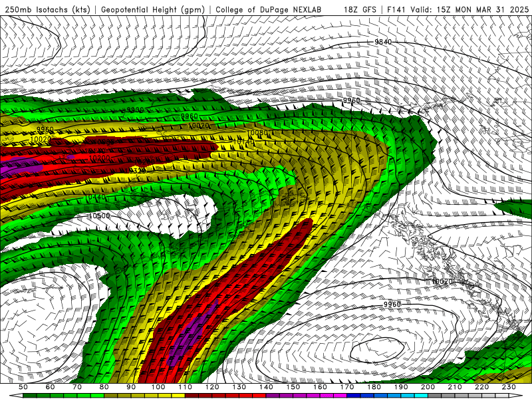Click the 230 kt color bar label

coord(509,387)
